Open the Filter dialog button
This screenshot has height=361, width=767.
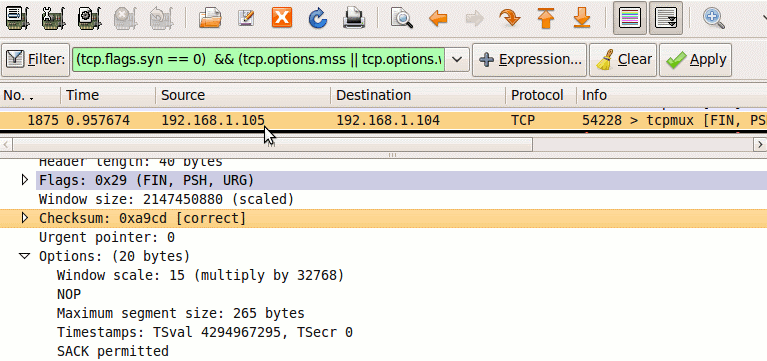point(35,60)
